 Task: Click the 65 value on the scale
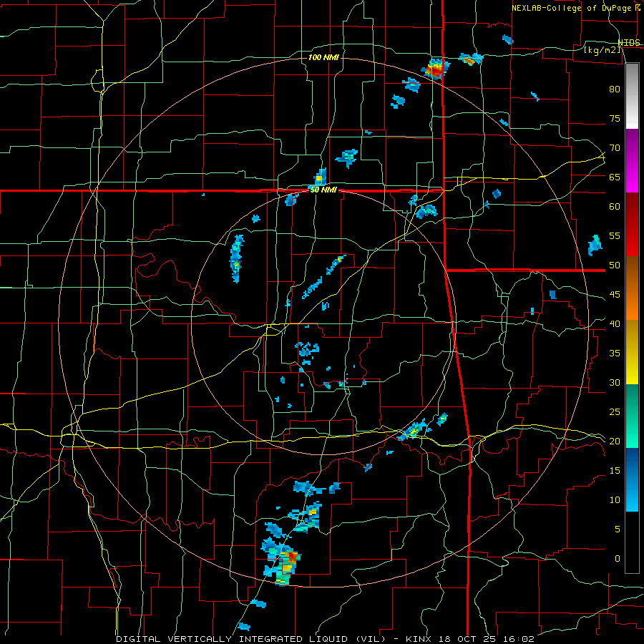click(x=615, y=177)
